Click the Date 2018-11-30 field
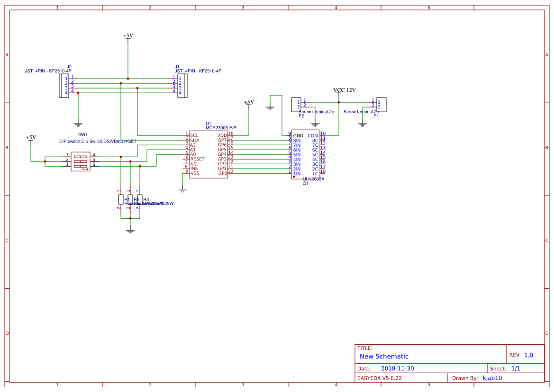The width and height of the screenshot is (554, 392). 397,368
